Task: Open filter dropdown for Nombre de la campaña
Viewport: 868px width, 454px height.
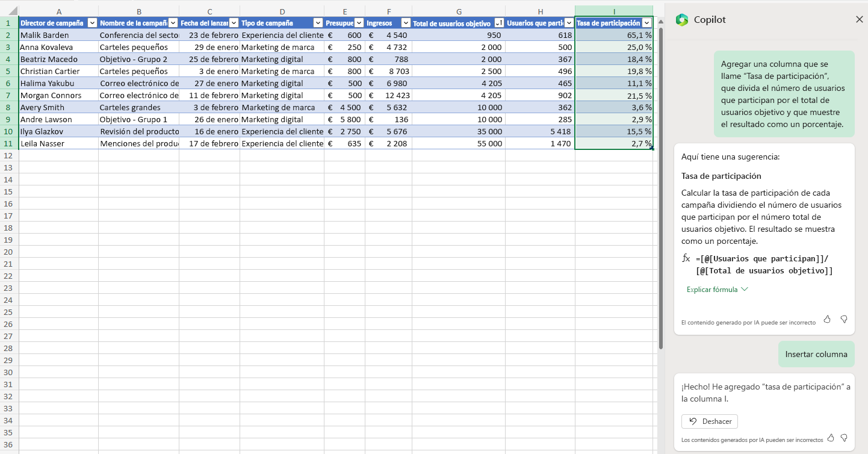Action: 173,23
